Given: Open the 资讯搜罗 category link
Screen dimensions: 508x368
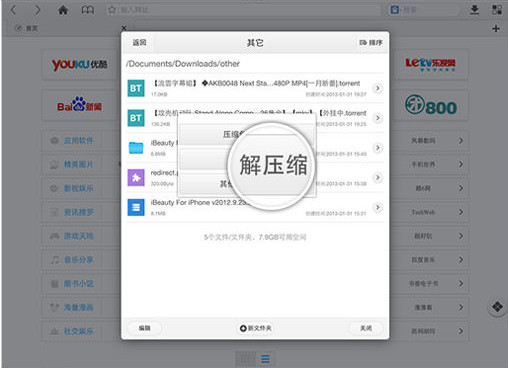Looking at the screenshot, I should (x=78, y=212).
